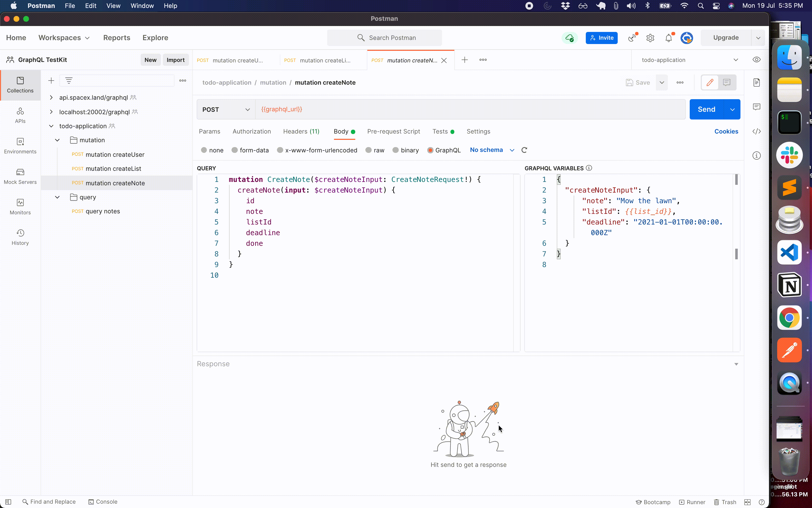Open the Mock Servers sidebar panel
Viewport: 812px width, 508px height.
pos(20,176)
